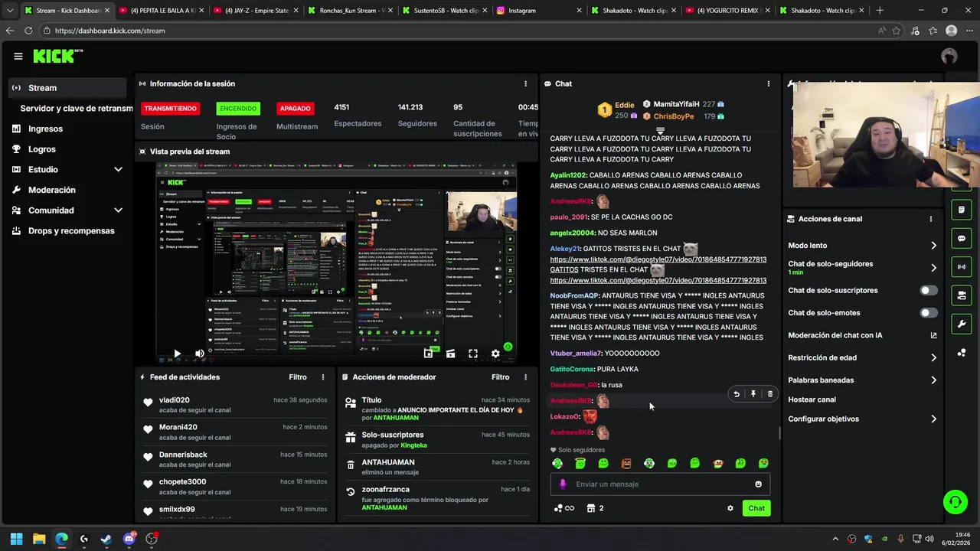This screenshot has height=551, width=980.
Task: Pin the hovered chat message
Action: click(x=753, y=394)
